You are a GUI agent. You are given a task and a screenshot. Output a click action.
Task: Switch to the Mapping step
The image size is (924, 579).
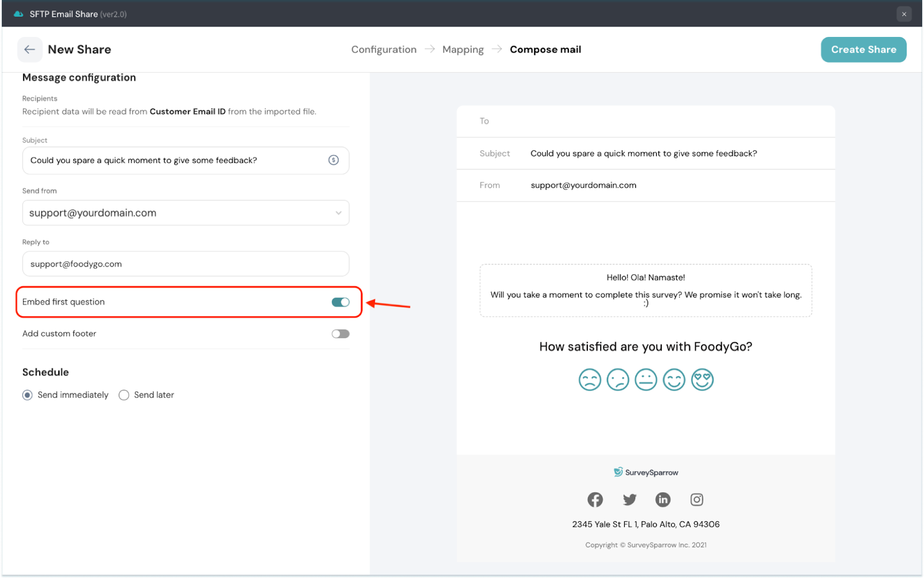pos(463,50)
